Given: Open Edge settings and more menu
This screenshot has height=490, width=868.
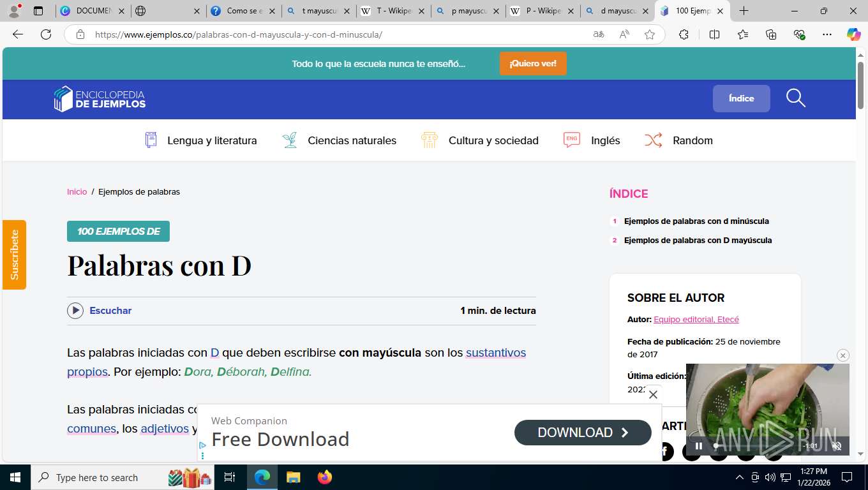Looking at the screenshot, I should 827,34.
